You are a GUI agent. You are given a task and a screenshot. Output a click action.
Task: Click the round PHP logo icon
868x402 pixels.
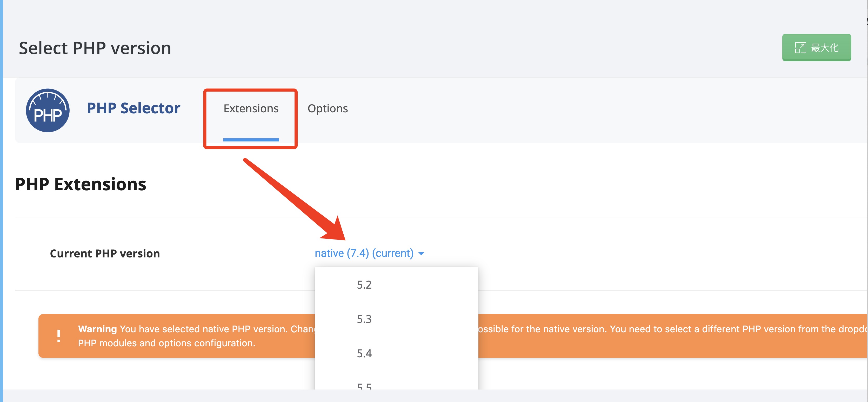[x=48, y=110]
